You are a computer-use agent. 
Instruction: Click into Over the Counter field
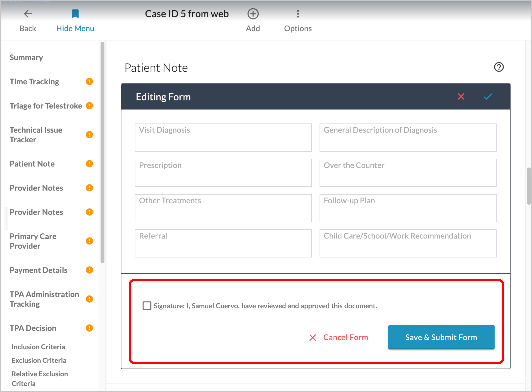point(408,173)
